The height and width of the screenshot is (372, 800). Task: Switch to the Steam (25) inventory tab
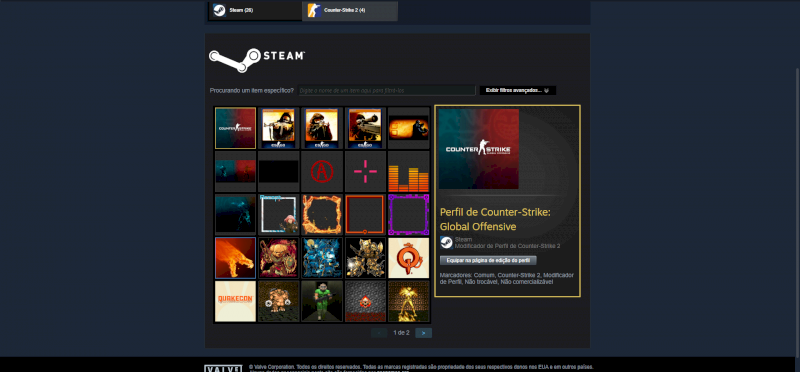point(256,10)
